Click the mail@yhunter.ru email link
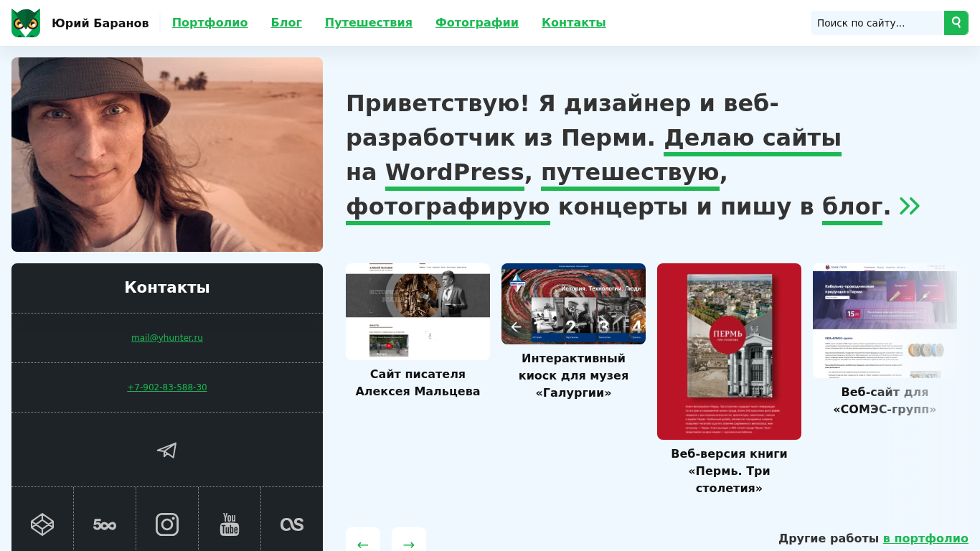This screenshot has width=980, height=551. pyautogui.click(x=167, y=338)
